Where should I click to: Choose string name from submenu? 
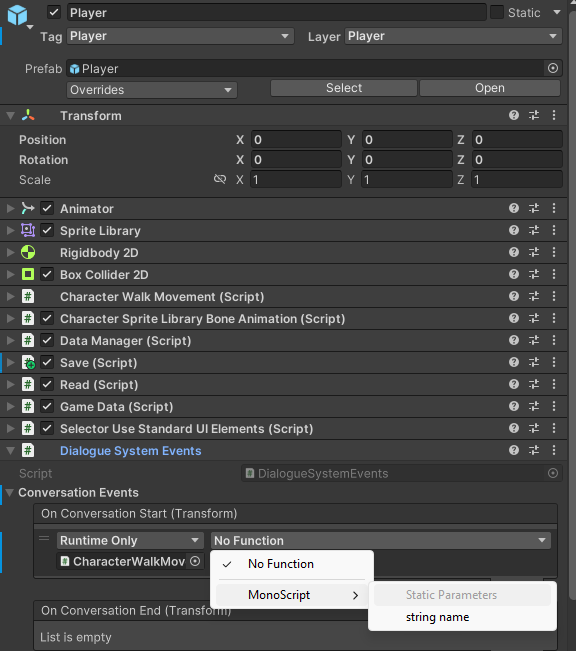[437, 617]
